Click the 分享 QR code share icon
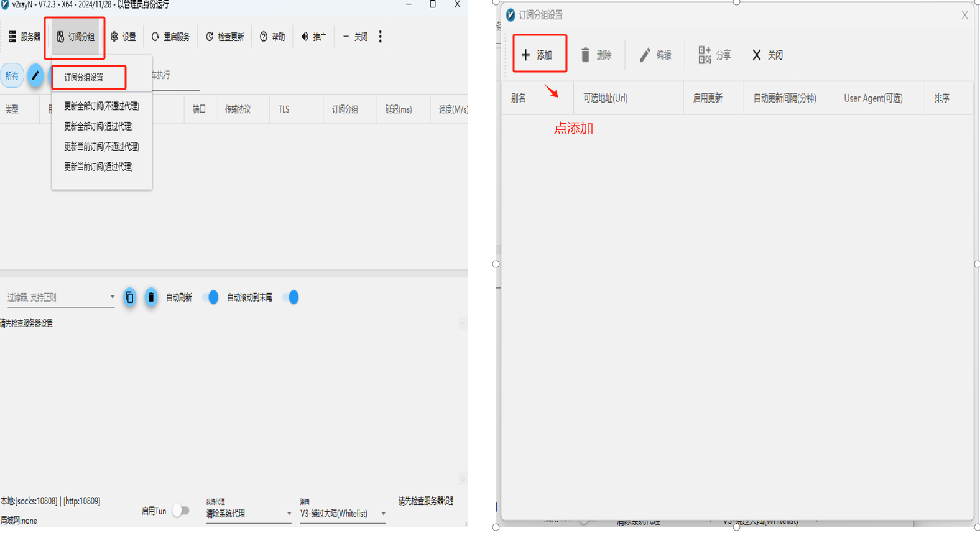Viewport: 980px width, 533px height. [704, 55]
